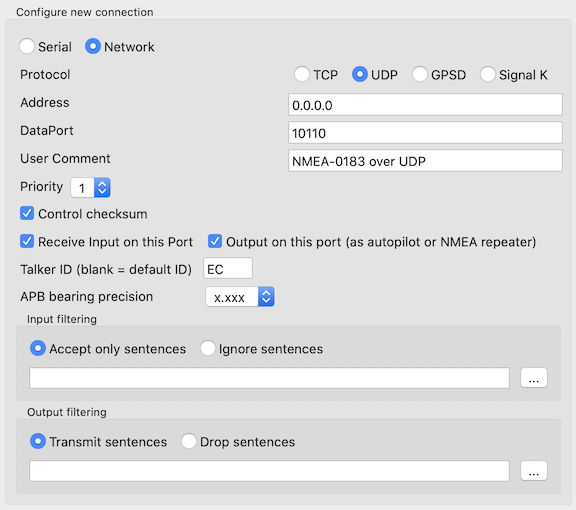Click the Address input field
The image size is (576, 510).
pos(425,105)
